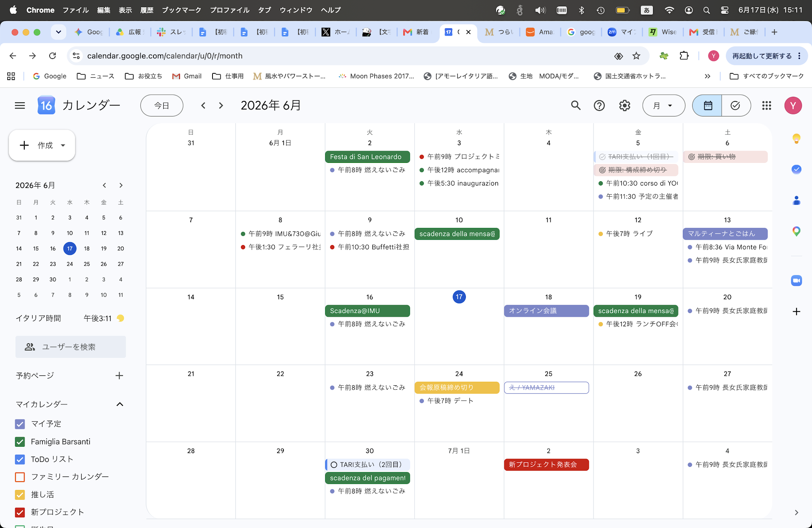The height and width of the screenshot is (528, 812).
Task: Open the 月 view dropdown
Action: [x=663, y=105]
